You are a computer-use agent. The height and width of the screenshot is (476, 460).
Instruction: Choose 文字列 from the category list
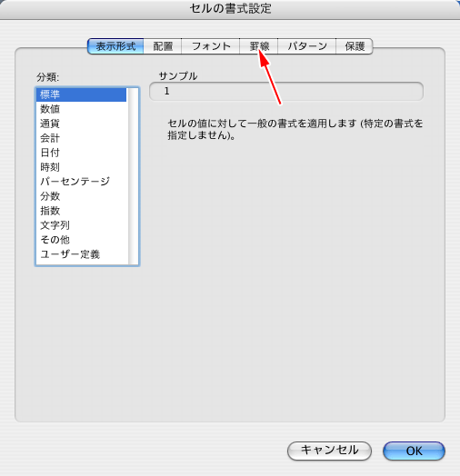(x=82, y=225)
